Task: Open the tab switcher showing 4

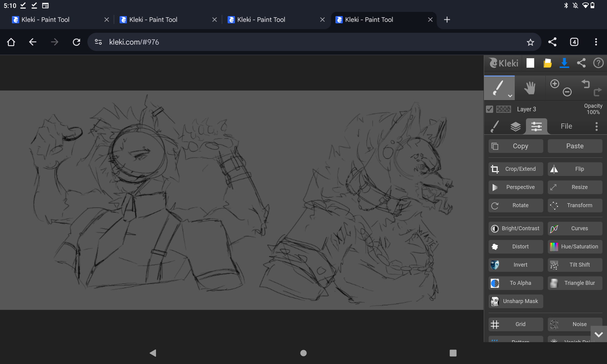Action: [x=574, y=42]
